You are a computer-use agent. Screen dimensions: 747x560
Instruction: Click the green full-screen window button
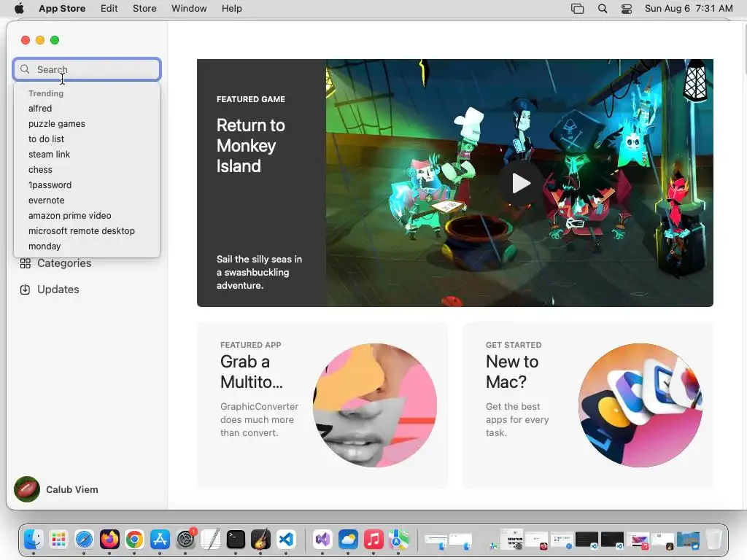(55, 41)
